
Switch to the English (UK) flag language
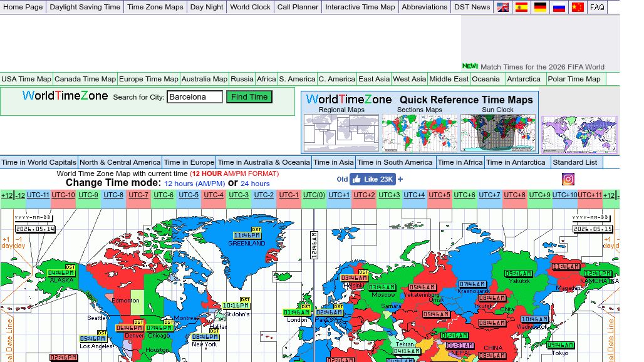(502, 7)
